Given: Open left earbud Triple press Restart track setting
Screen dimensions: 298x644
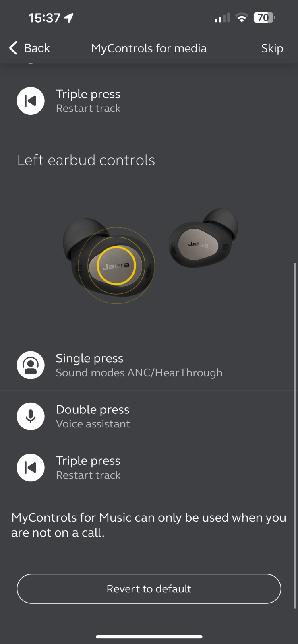Looking at the screenshot, I should [149, 468].
